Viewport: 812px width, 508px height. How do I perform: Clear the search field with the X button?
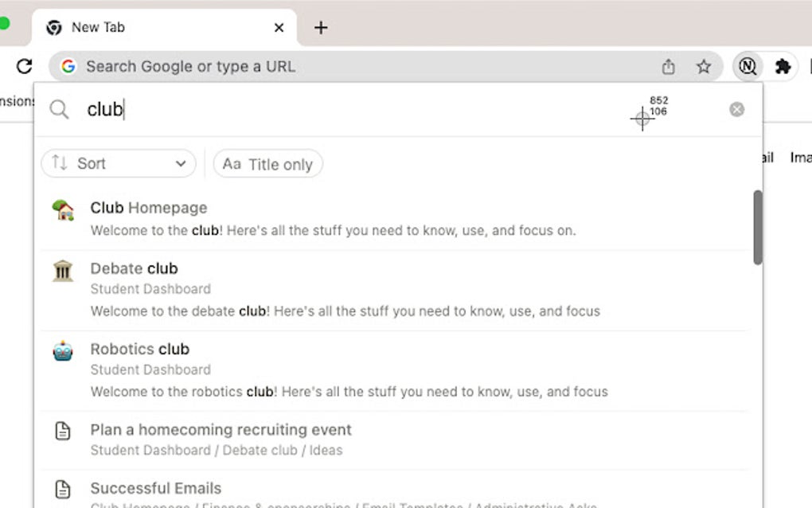736,109
